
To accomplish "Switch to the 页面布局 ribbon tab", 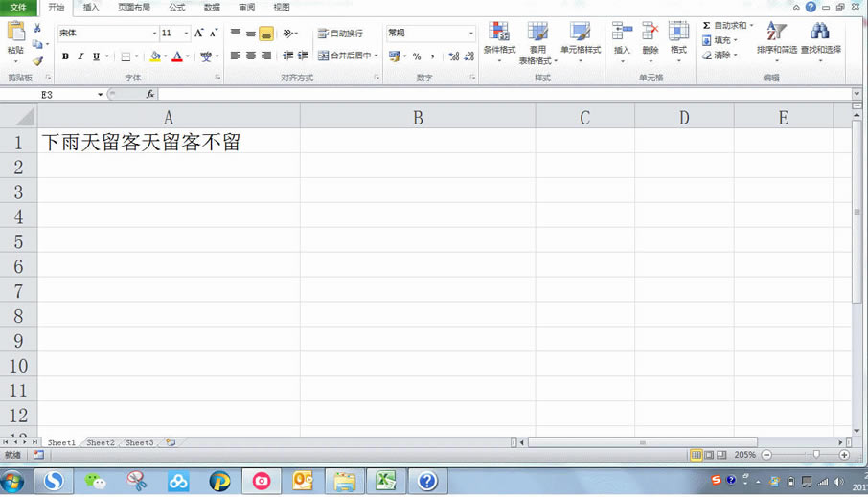I will pyautogui.click(x=134, y=8).
